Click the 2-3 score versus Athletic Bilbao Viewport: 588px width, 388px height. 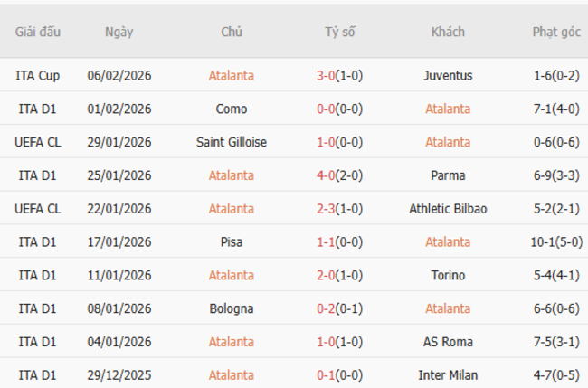[x=326, y=209]
